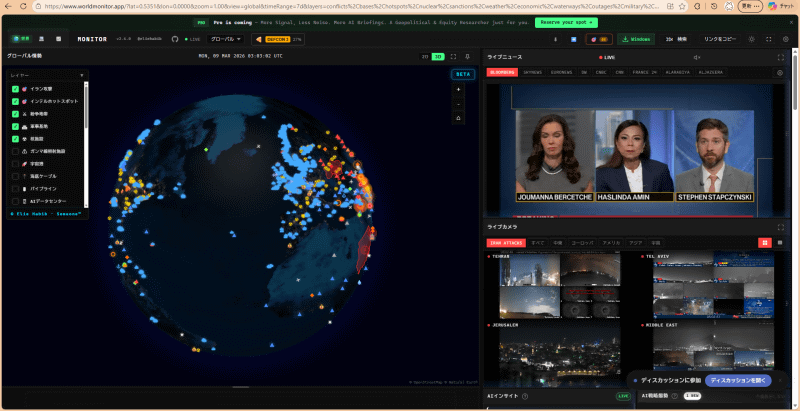
Task: Click the layers list scrollbar
Action: coord(86,107)
